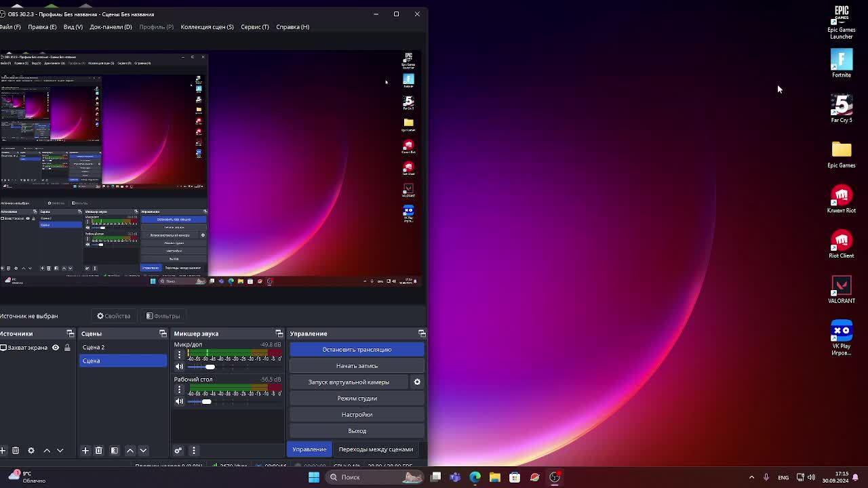The width and height of the screenshot is (868, 488).
Task: Delete the selected source with trash icon
Action: coord(16,451)
